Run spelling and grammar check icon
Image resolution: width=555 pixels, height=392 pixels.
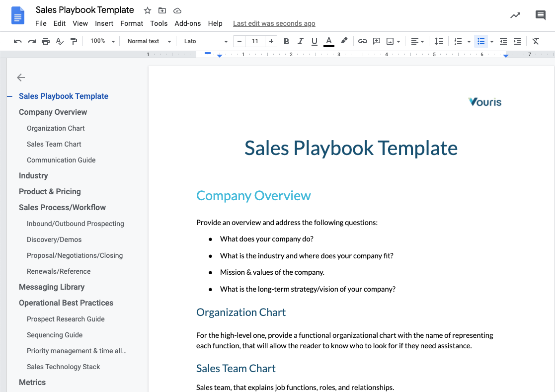click(x=60, y=41)
